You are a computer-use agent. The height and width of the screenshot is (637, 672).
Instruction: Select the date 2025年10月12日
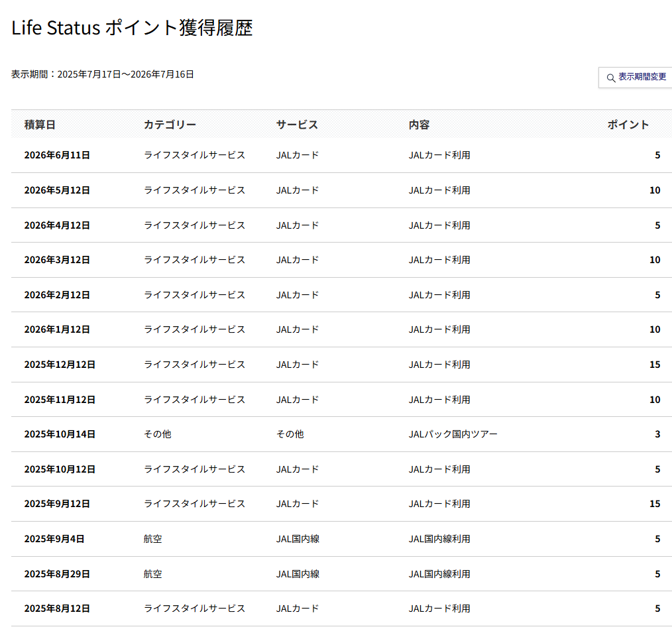click(60, 469)
